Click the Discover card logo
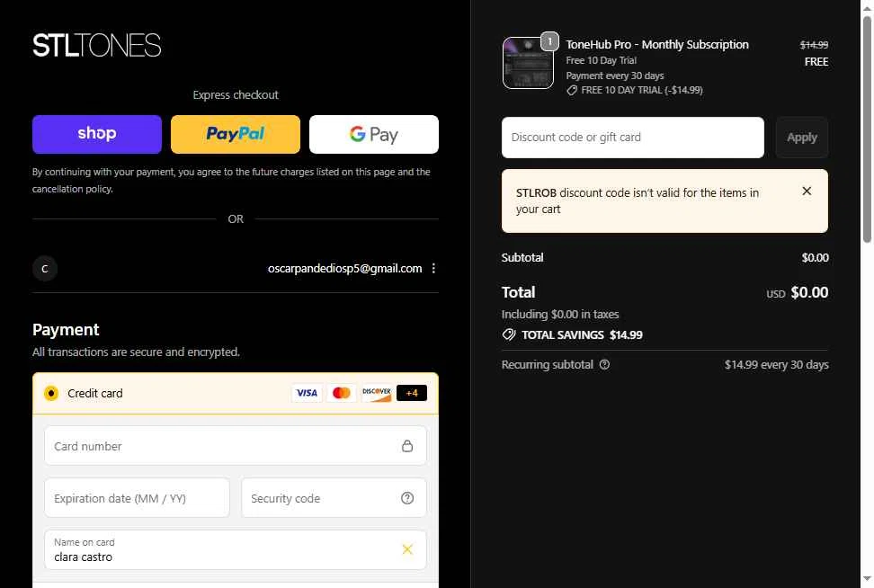Screen dimensions: 874x588 point(376,393)
